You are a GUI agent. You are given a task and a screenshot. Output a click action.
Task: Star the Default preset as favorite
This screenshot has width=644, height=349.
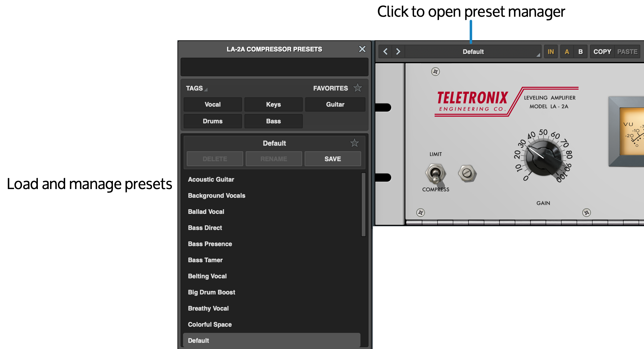[x=355, y=143]
